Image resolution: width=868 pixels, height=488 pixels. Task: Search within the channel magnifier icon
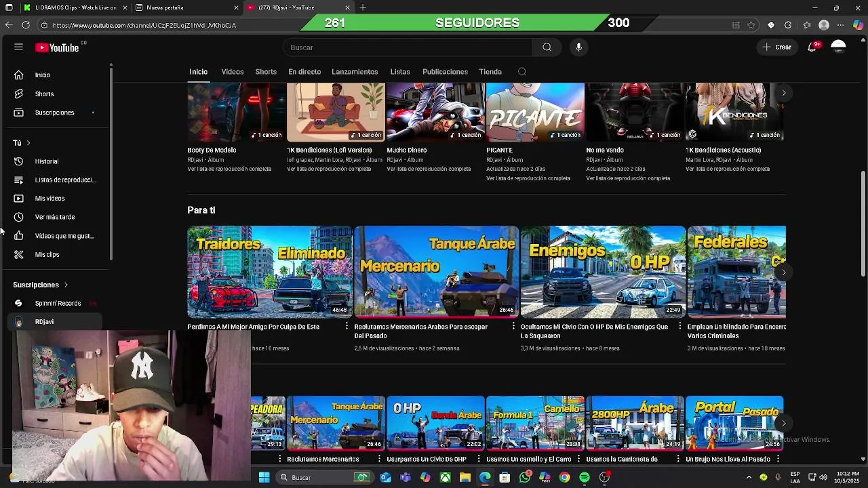(521, 72)
